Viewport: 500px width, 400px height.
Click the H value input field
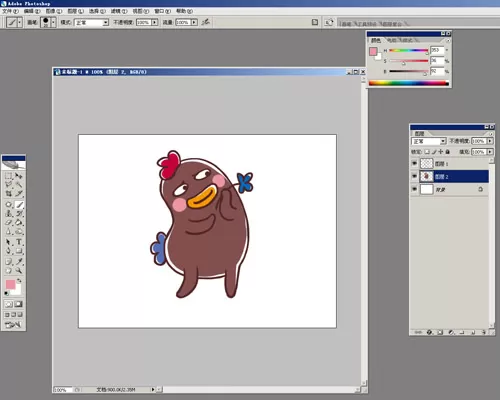coord(437,50)
